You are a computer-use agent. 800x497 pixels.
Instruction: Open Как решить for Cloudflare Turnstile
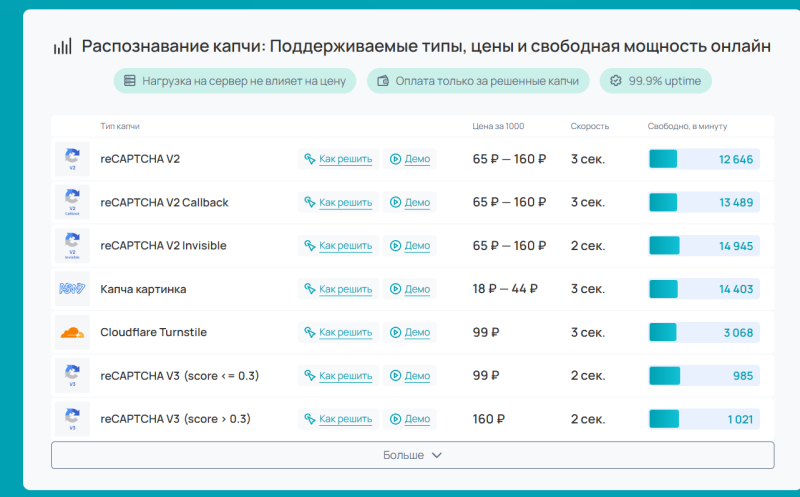point(338,333)
